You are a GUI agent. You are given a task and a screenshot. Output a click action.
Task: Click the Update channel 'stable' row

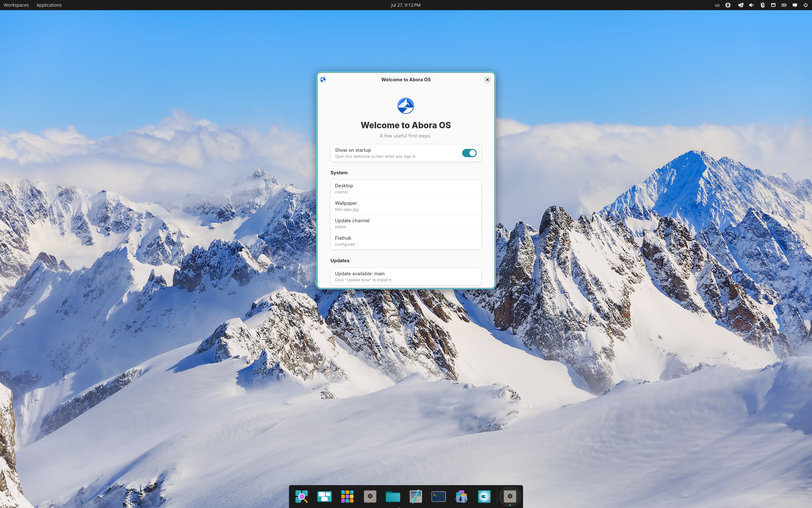tap(406, 224)
